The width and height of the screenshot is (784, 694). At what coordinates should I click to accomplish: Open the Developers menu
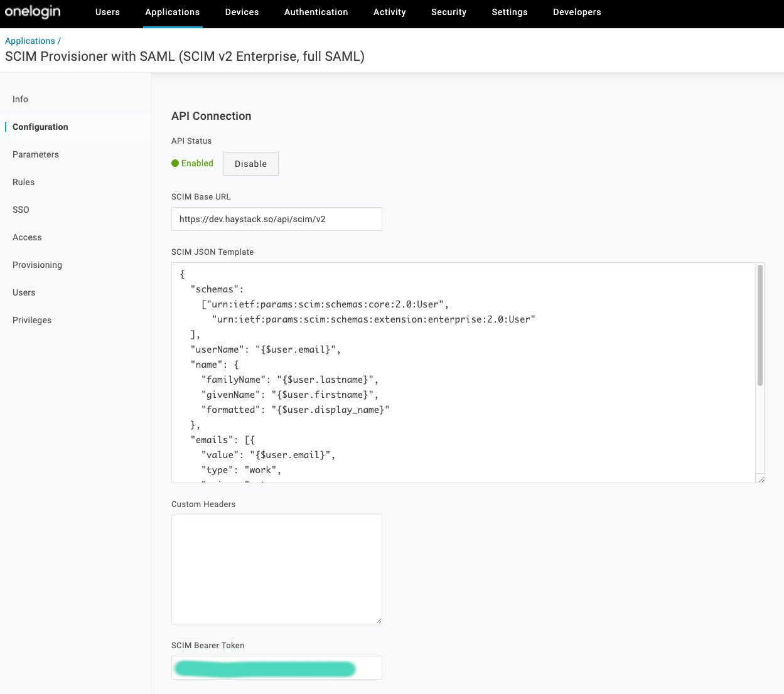coord(576,12)
